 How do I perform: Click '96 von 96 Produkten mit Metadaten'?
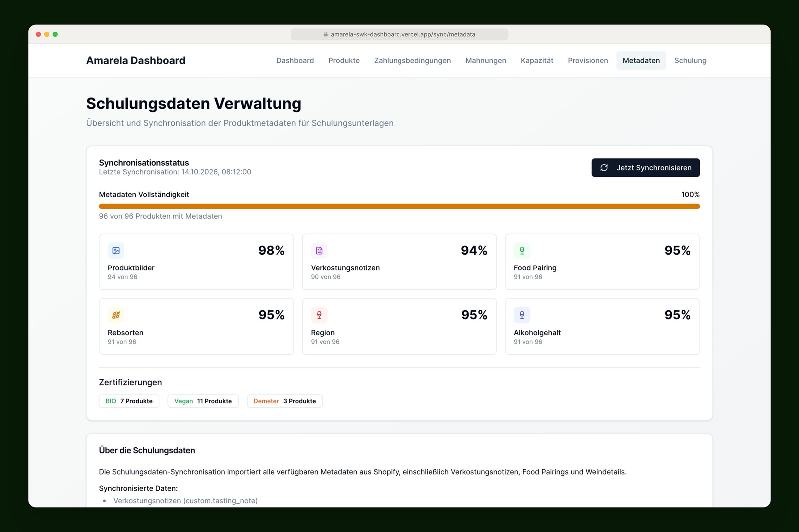point(161,216)
